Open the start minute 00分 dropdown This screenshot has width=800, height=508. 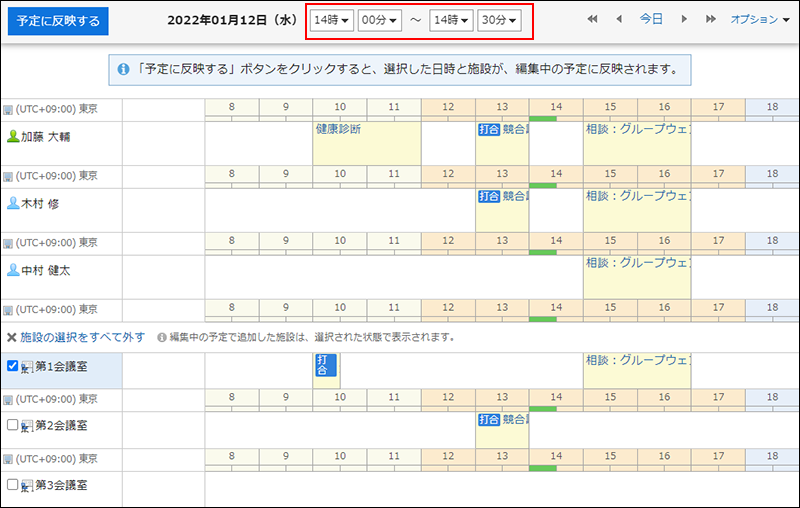[x=380, y=21]
